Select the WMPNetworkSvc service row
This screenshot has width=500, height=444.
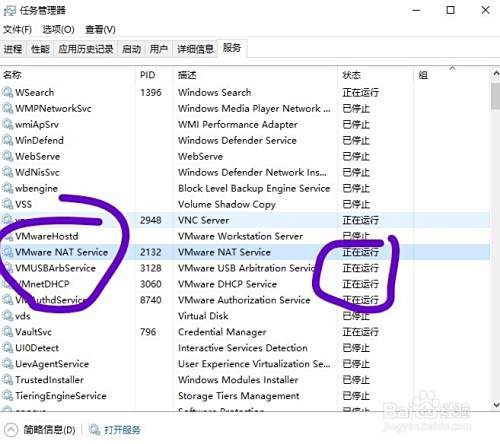pos(245,108)
